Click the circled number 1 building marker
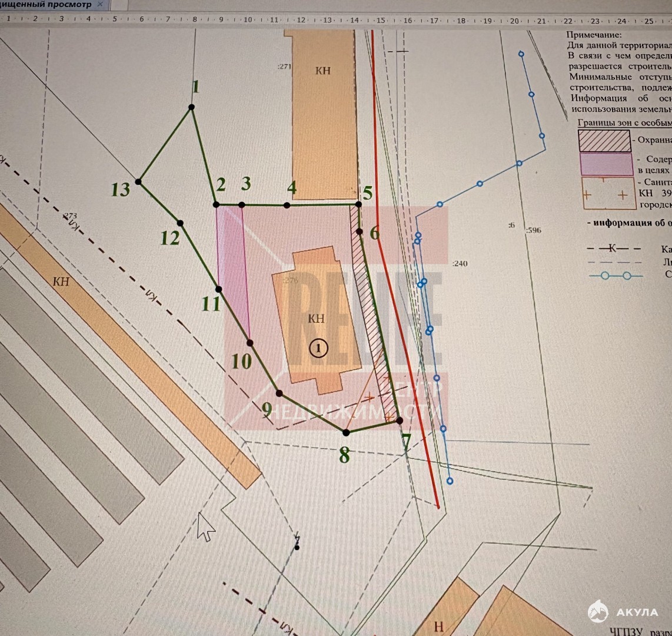This screenshot has width=672, height=636. 318,348
